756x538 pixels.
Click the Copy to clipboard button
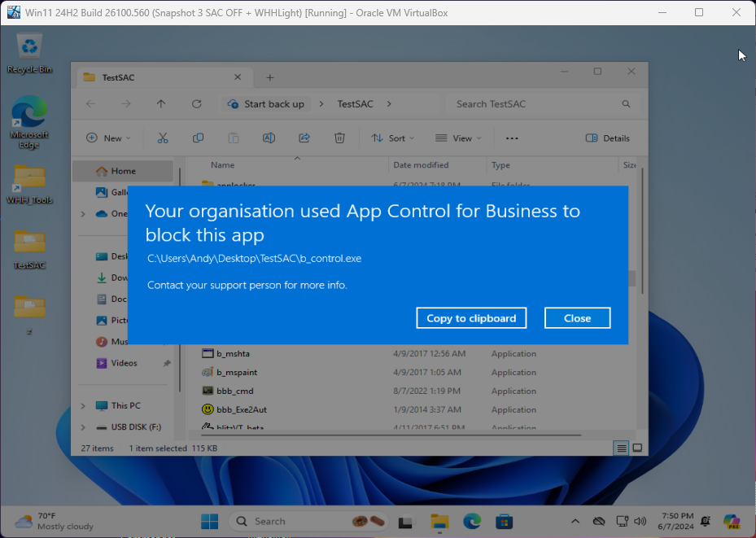tap(471, 318)
